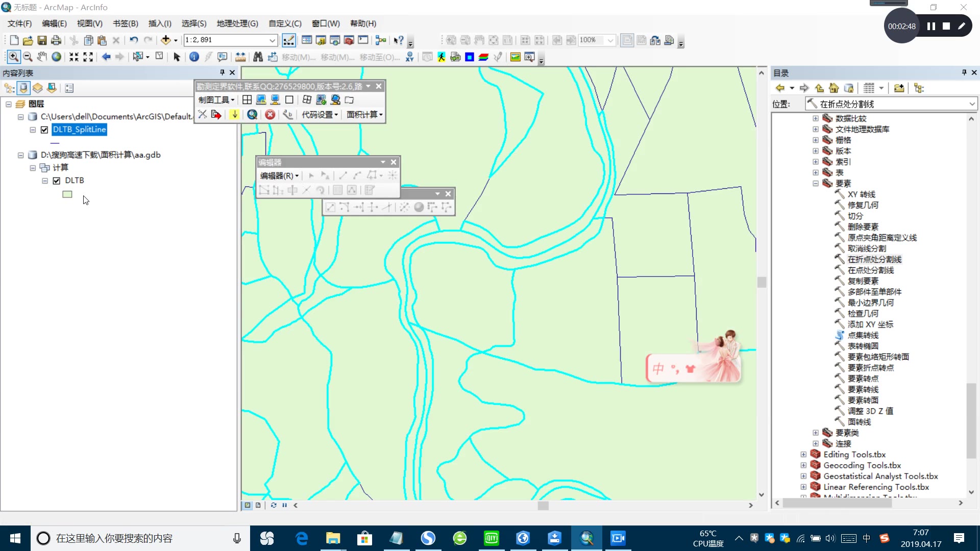Open the Windows Start menu
The image size is (980, 551).
[15, 538]
